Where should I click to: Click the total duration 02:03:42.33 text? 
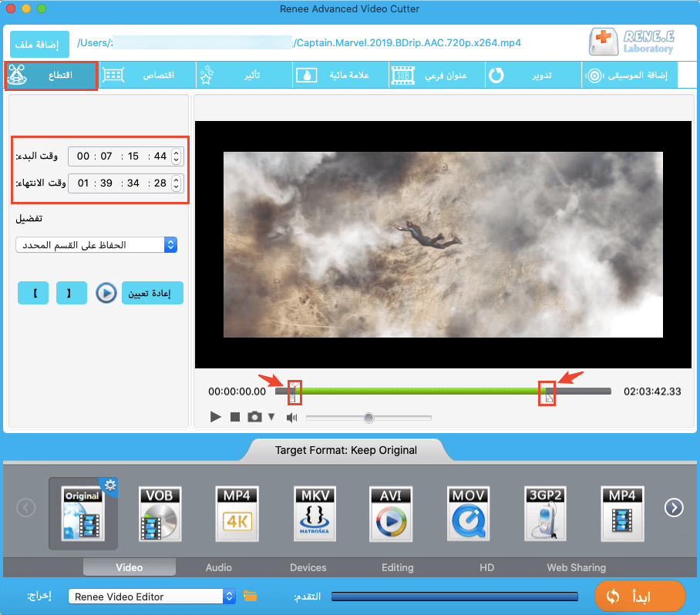tap(652, 392)
